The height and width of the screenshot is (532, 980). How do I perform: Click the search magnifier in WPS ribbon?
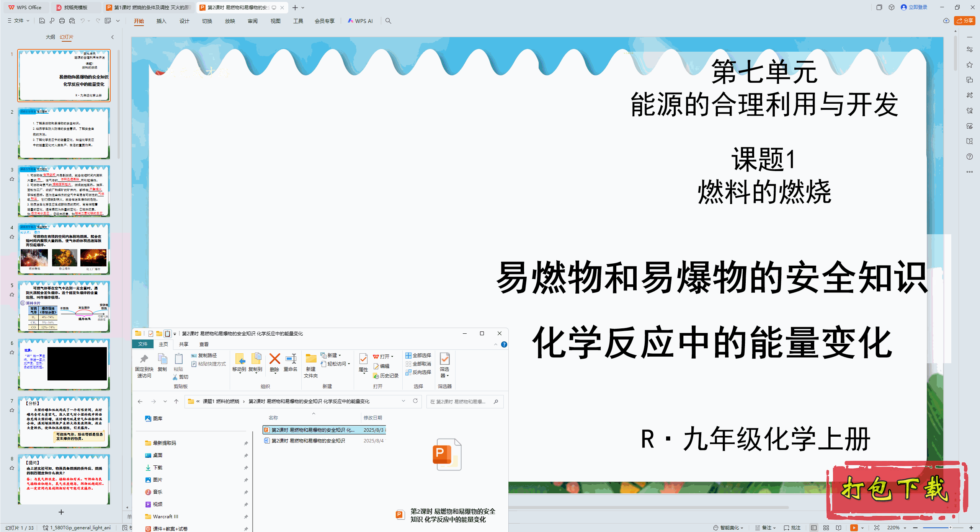(388, 21)
